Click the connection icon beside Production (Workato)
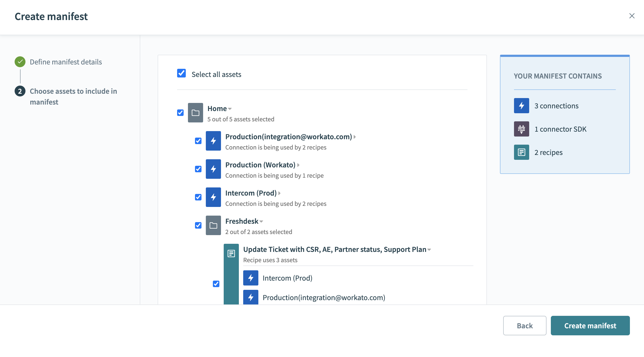This screenshot has height=357, width=644. [x=213, y=169]
